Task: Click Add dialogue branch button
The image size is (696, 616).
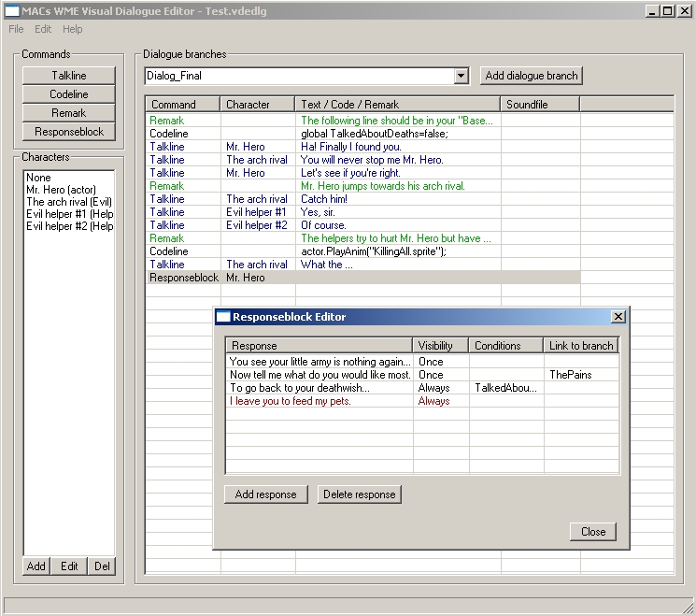Action: [x=532, y=76]
